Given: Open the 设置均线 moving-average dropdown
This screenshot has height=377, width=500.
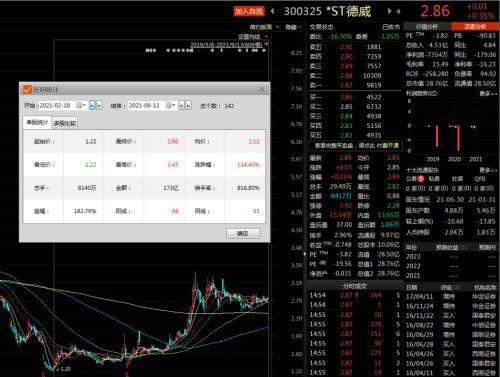Looking at the screenshot, I should (x=253, y=36).
